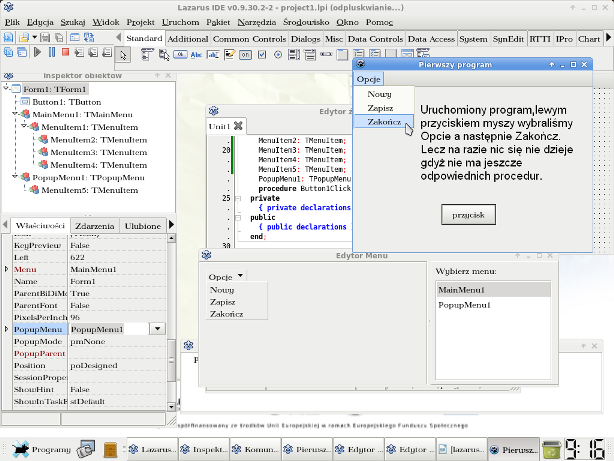Click the Step out debugger icon

point(107,52)
